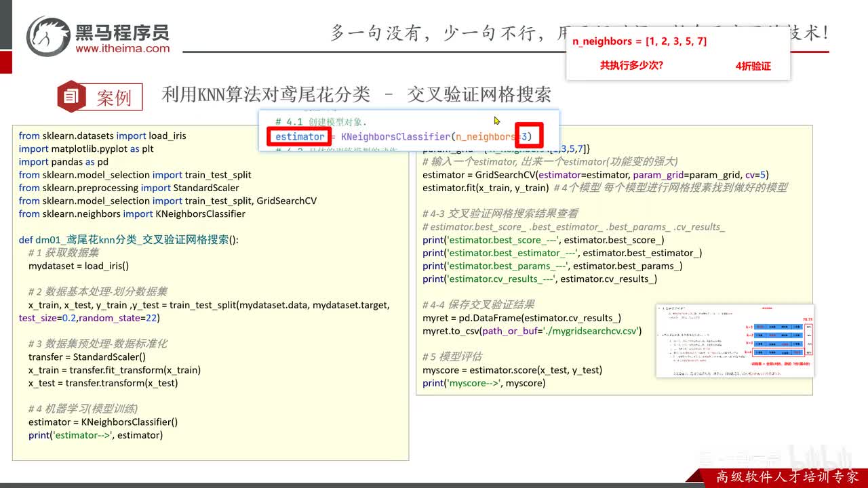
Task: Click the 黑马程序员 horse logo
Action: point(49,35)
